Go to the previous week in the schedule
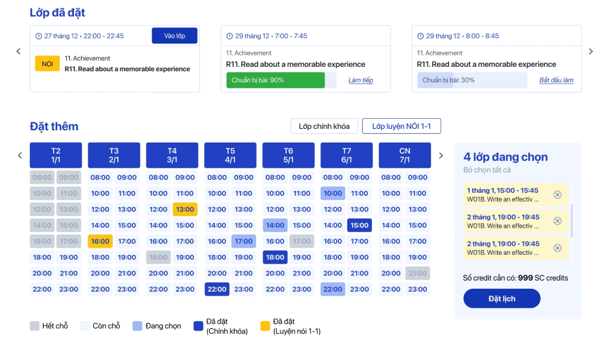The image size is (610, 364). click(20, 156)
